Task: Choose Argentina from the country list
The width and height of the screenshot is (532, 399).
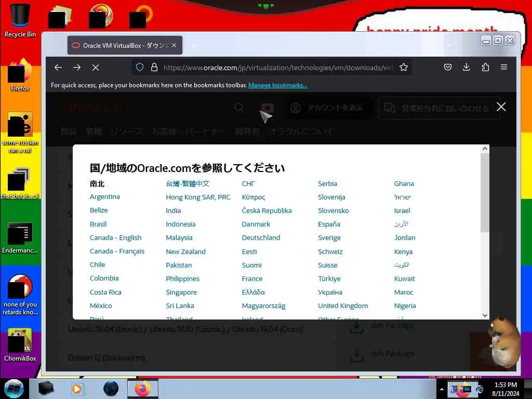Action: coord(105,197)
